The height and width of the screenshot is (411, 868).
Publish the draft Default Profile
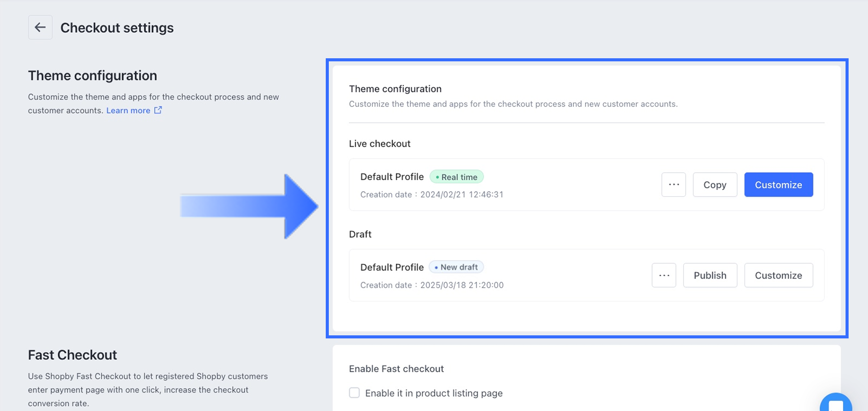coord(710,275)
